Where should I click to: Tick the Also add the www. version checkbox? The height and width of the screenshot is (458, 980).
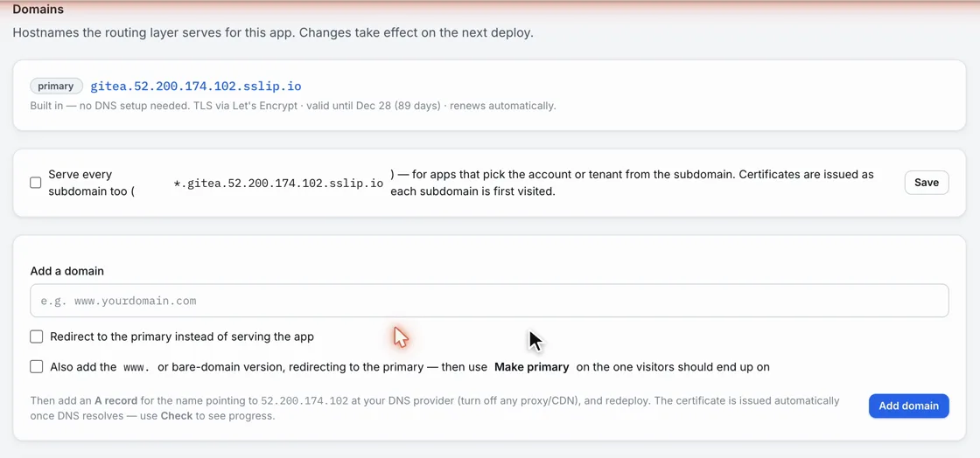tap(37, 367)
